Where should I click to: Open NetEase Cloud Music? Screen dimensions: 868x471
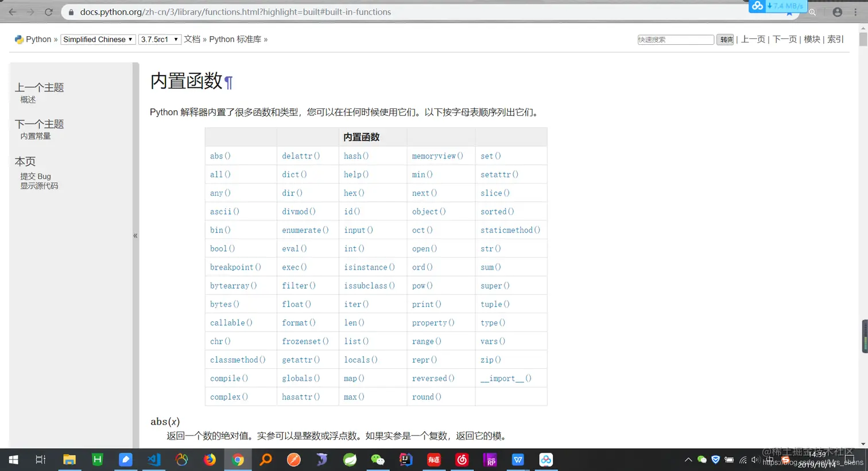[461, 460]
